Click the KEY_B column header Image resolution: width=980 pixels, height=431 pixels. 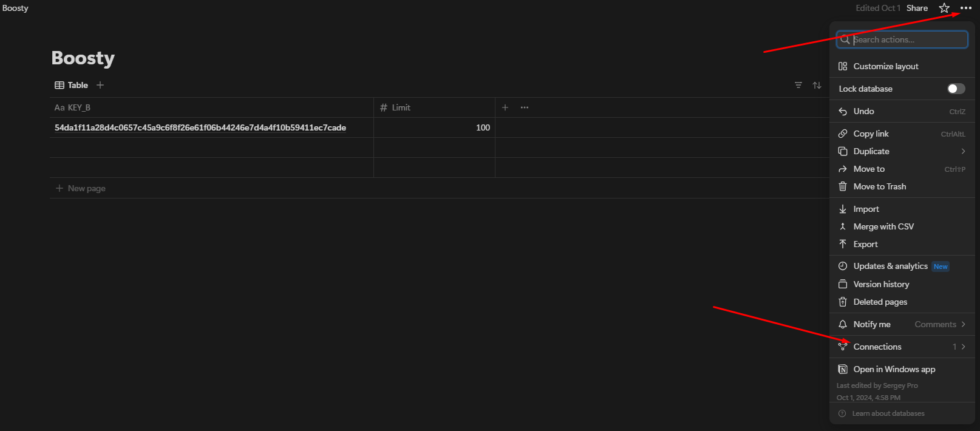pyautogui.click(x=211, y=107)
